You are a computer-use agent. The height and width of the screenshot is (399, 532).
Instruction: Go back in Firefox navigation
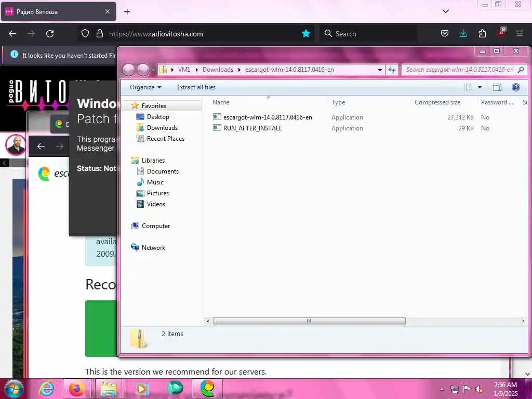pos(12,34)
